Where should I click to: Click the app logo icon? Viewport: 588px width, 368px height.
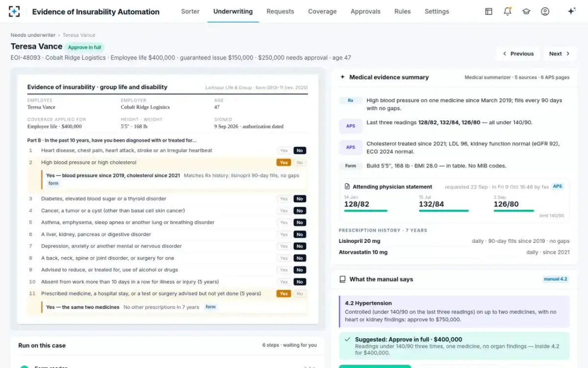coord(15,11)
